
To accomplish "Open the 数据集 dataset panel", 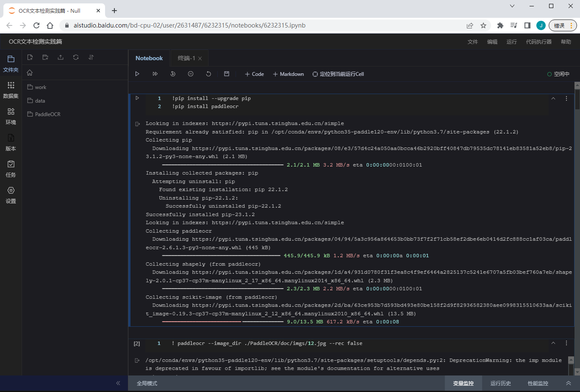I will click(11, 90).
